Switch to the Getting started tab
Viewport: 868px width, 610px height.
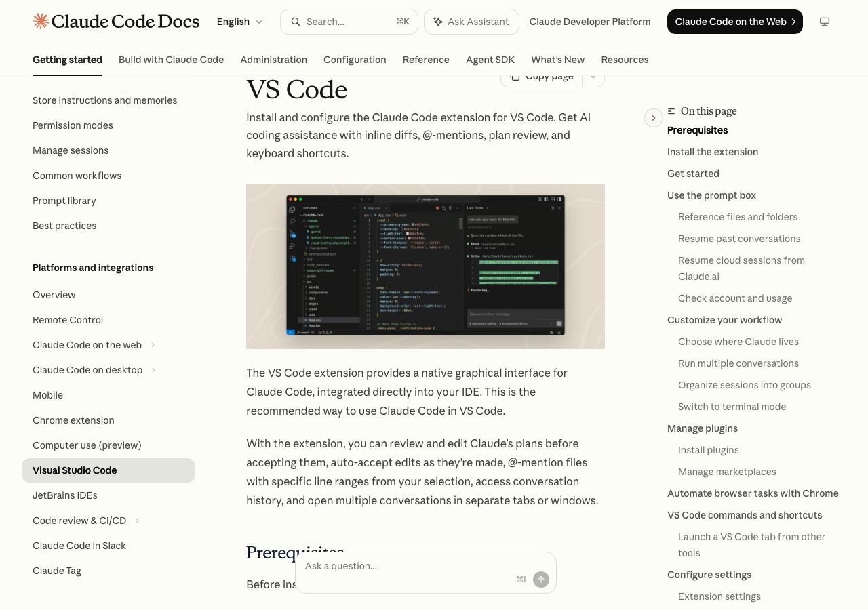pos(67,60)
